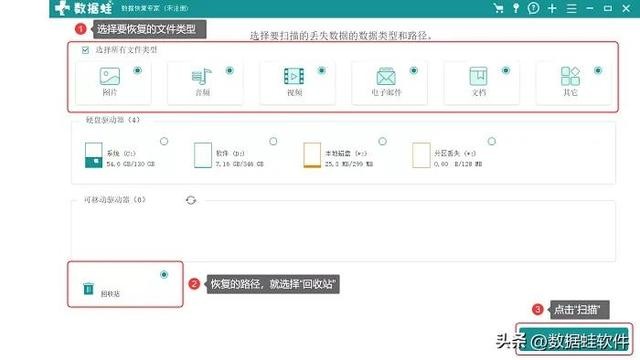The height and width of the screenshot is (360, 640).
Task: Open the help question mark icon
Action: pos(533,8)
